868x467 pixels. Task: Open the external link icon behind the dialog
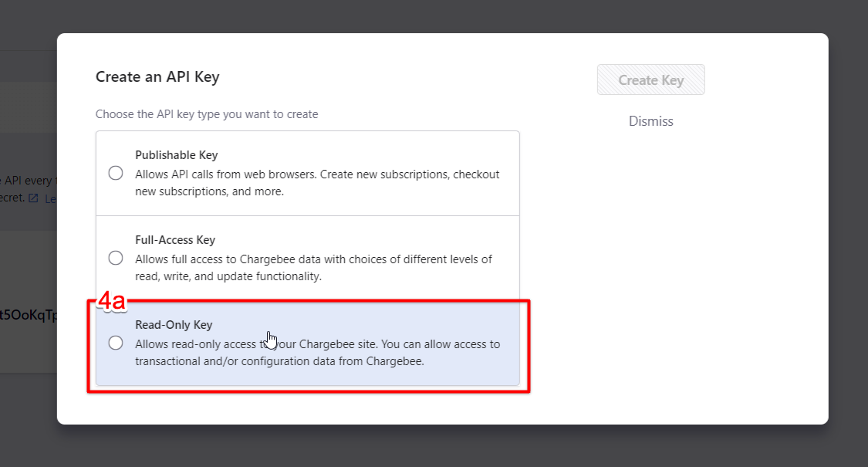point(33,198)
